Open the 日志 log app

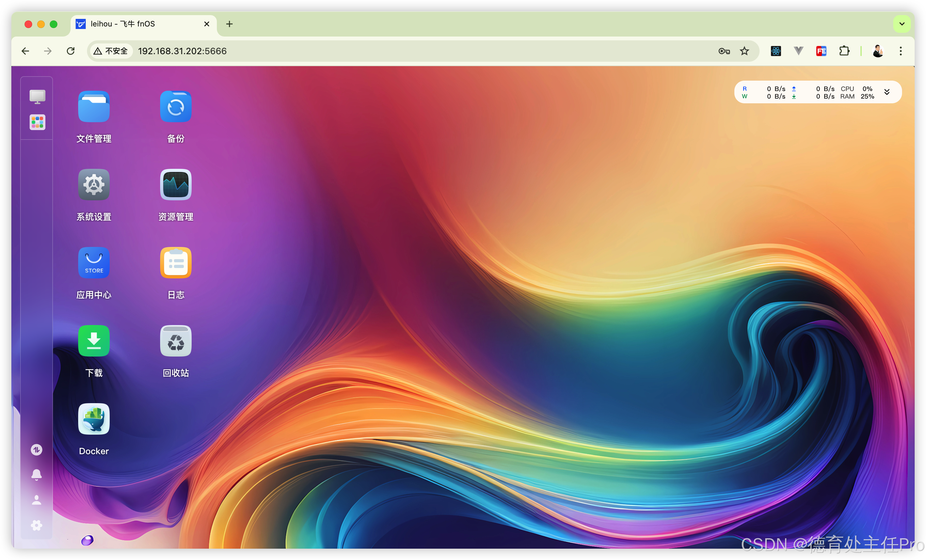pos(176,263)
